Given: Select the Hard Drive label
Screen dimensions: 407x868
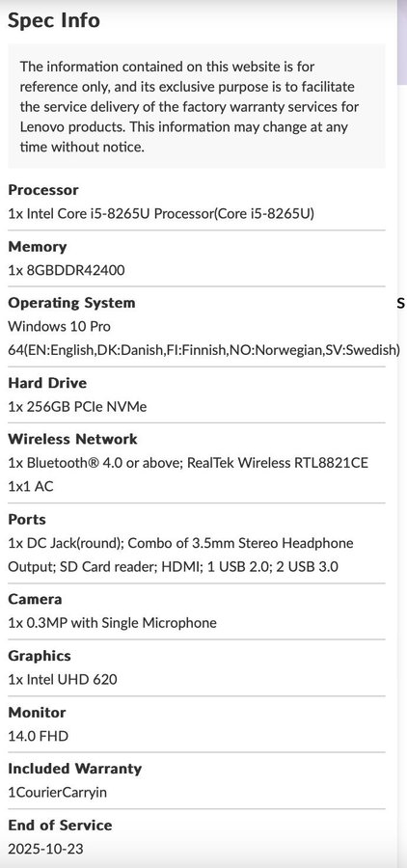Looking at the screenshot, I should [x=47, y=383].
